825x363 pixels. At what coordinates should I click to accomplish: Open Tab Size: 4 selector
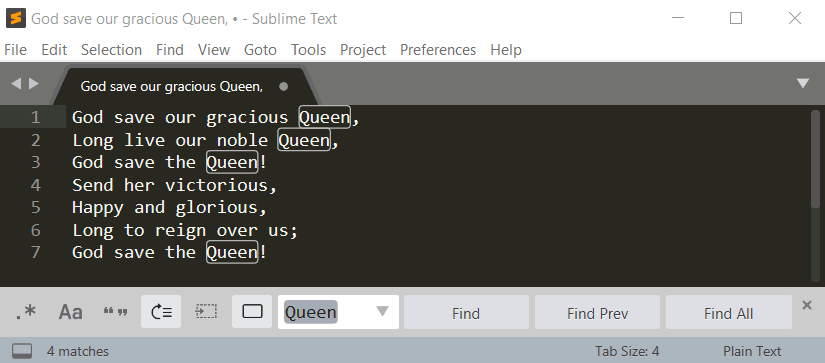tap(627, 351)
